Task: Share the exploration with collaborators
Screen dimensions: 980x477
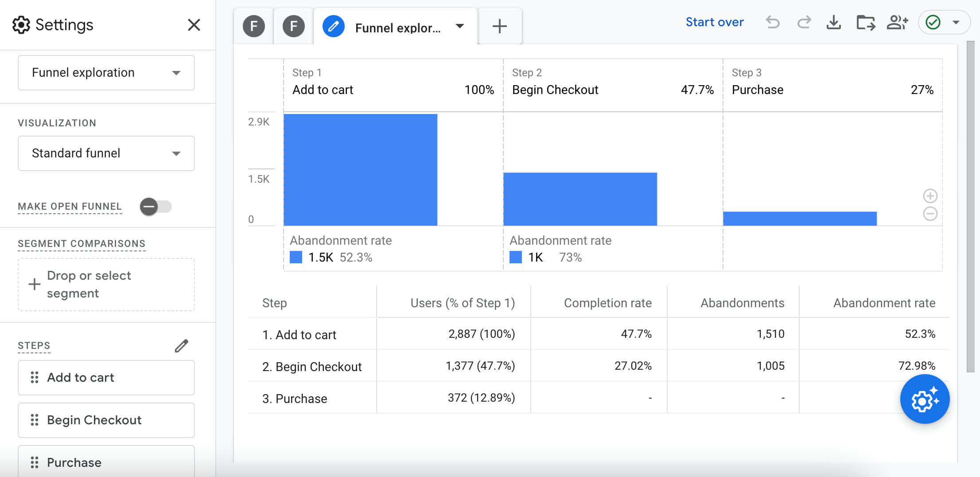Action: [898, 22]
